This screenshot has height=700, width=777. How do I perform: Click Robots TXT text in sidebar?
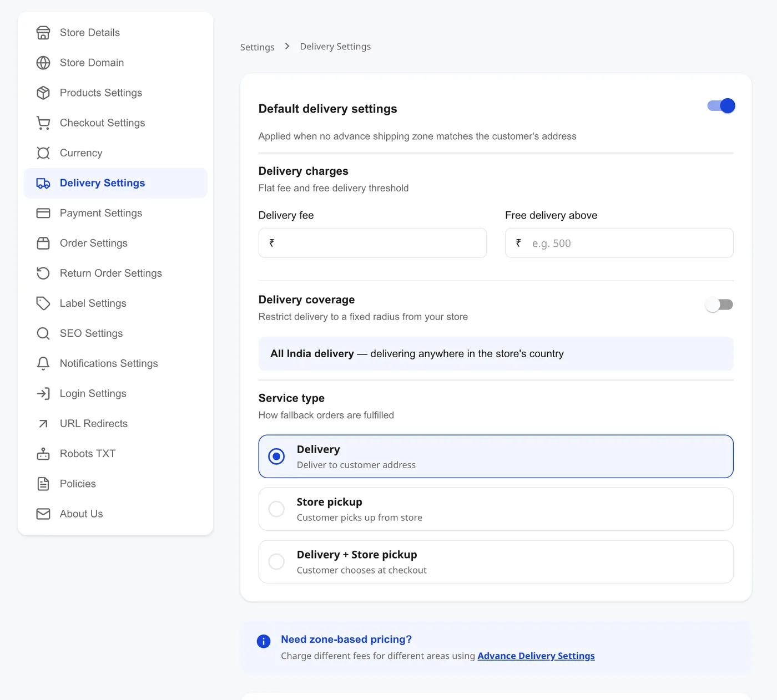pos(88,454)
